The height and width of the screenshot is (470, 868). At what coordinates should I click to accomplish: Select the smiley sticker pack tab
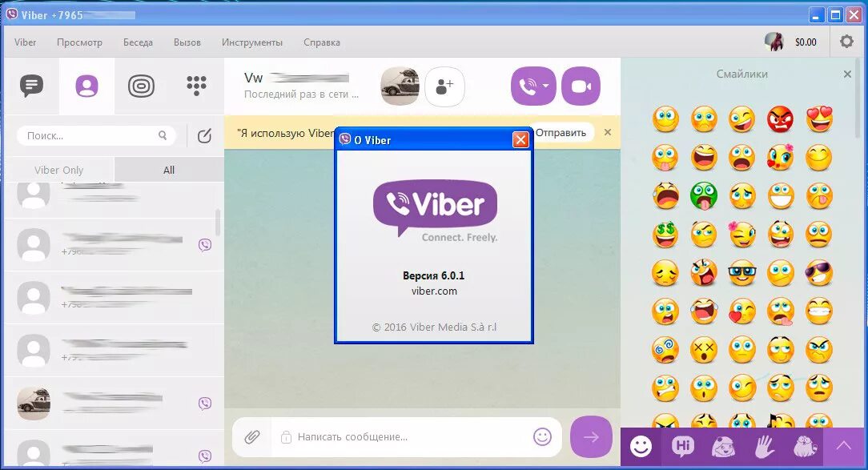click(x=641, y=447)
